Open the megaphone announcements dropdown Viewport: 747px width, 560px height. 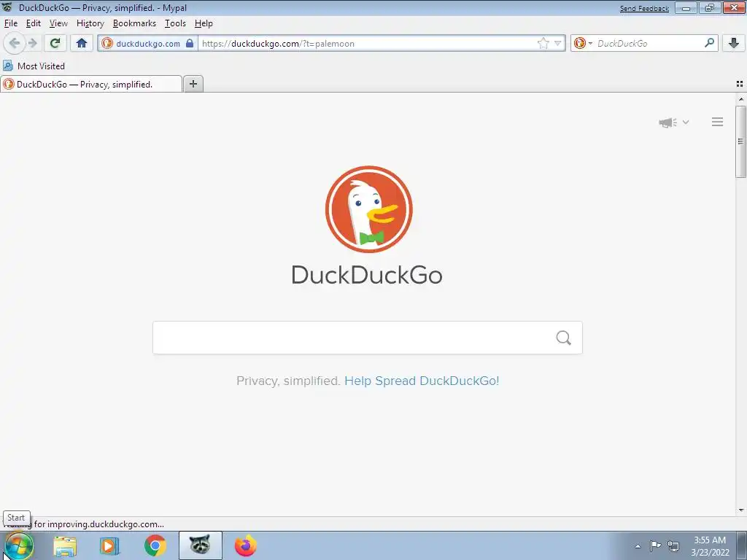(673, 122)
